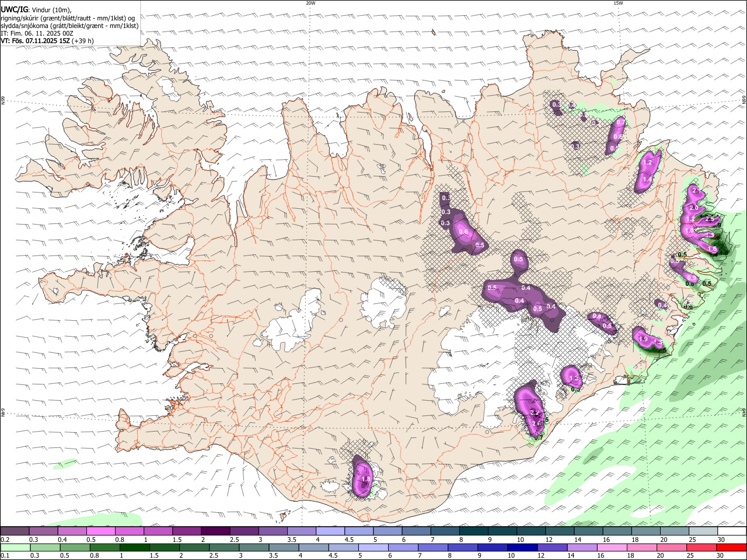Click the '15W' longitude label
The width and height of the screenshot is (747, 560).
click(x=619, y=3)
